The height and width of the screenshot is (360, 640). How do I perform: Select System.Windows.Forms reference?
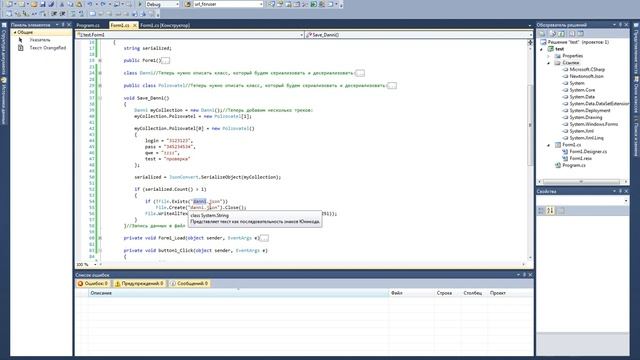pyautogui.click(x=593, y=124)
